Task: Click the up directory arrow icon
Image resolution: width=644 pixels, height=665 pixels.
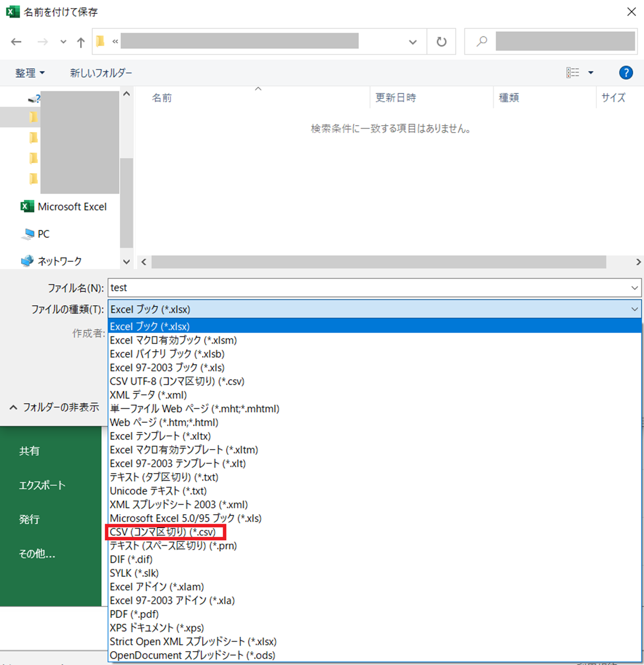Action: click(x=81, y=42)
